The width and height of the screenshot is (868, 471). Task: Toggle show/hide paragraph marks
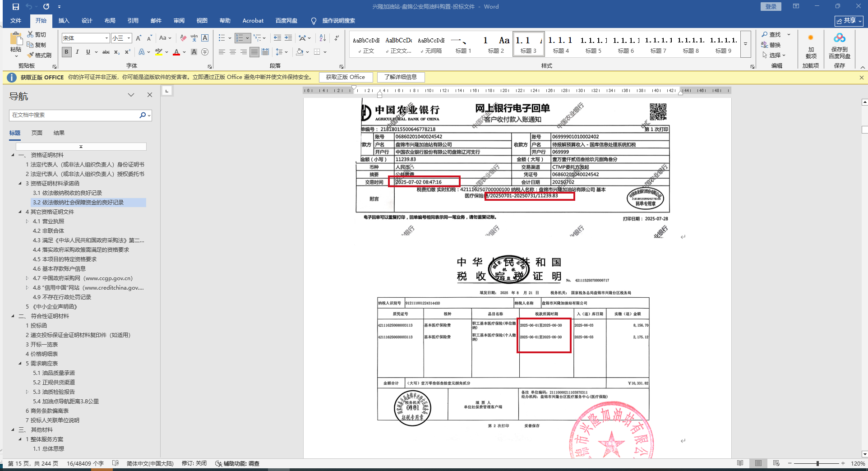coord(337,38)
